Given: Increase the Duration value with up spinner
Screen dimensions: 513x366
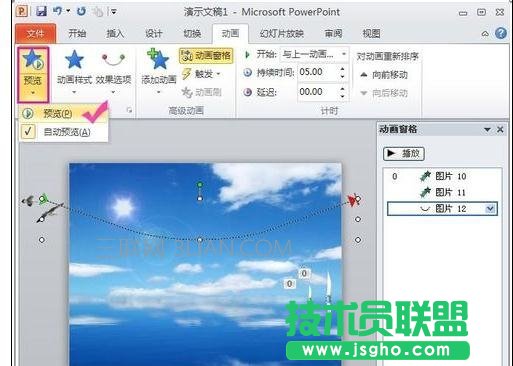Looking at the screenshot, I should [x=342, y=69].
